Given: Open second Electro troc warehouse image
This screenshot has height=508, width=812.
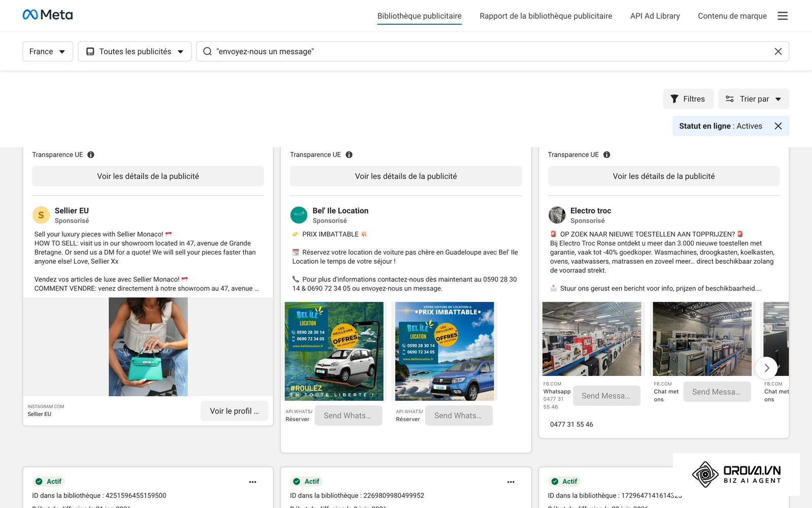Looking at the screenshot, I should 702,339.
